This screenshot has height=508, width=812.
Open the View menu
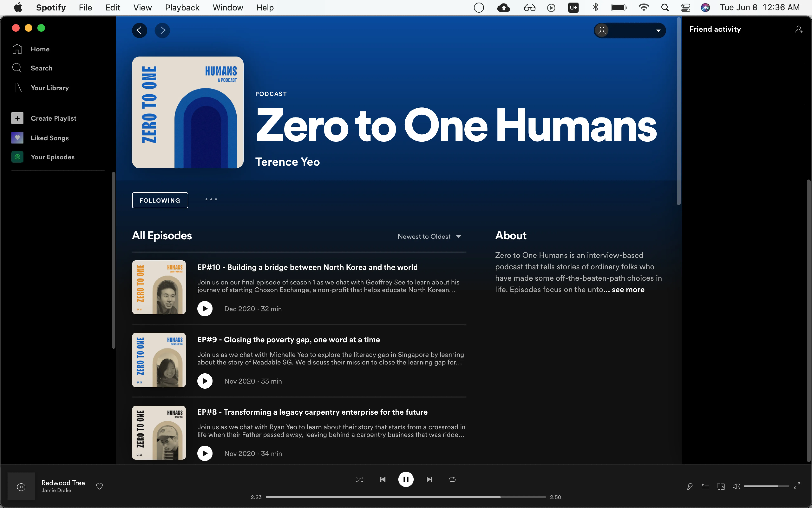click(143, 7)
